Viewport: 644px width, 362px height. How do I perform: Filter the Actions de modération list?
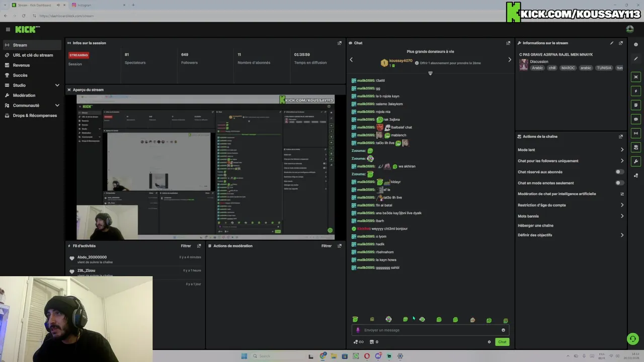point(327,246)
